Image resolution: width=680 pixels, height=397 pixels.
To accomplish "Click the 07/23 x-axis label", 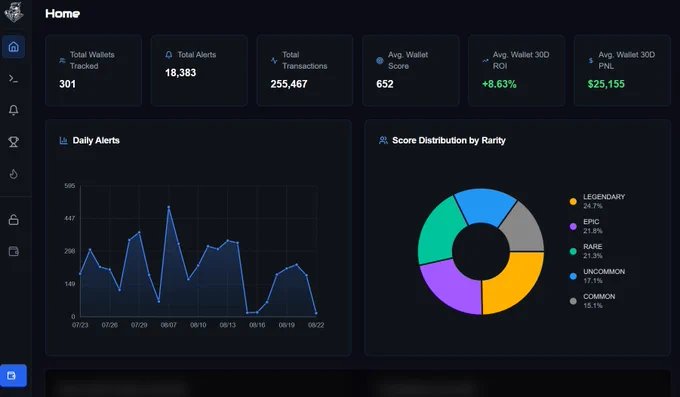I will (80, 325).
